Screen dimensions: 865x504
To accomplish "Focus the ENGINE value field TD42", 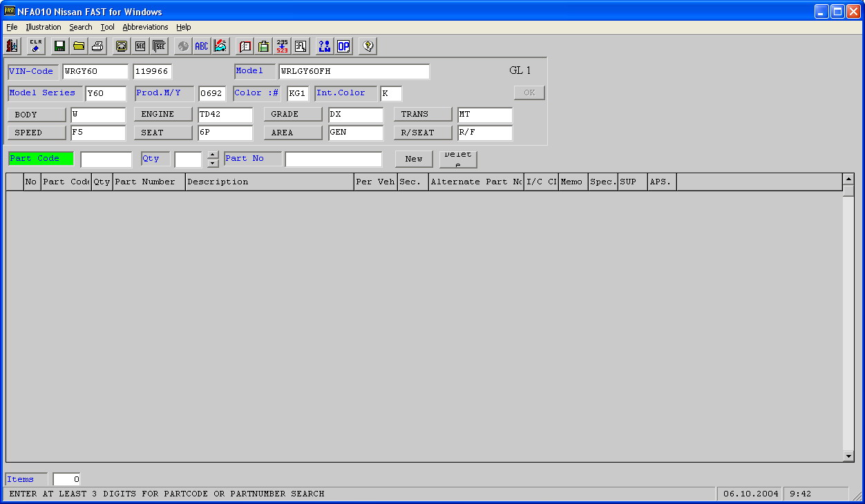I will (225, 115).
